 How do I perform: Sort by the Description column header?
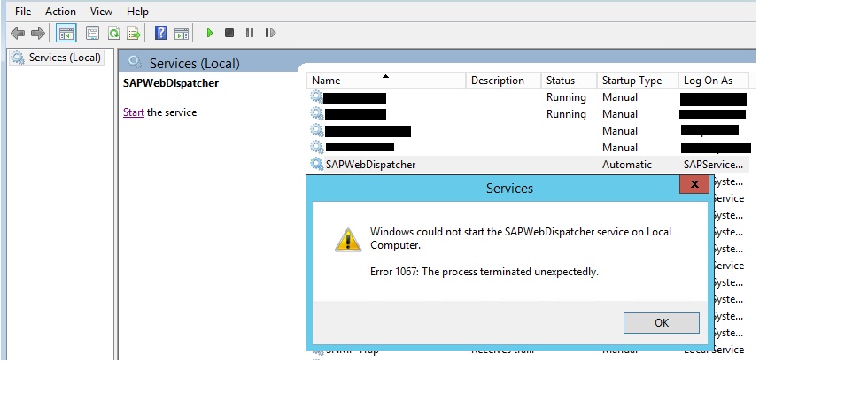(x=503, y=81)
